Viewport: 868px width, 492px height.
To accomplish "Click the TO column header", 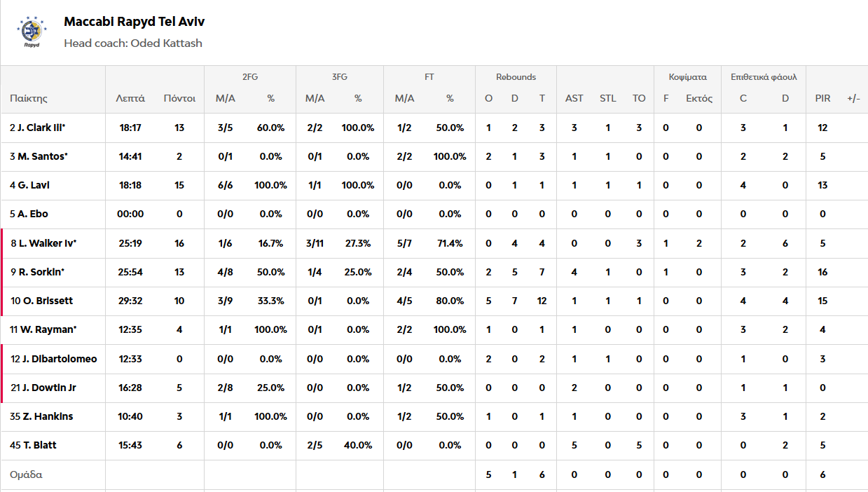I will pyautogui.click(x=639, y=98).
